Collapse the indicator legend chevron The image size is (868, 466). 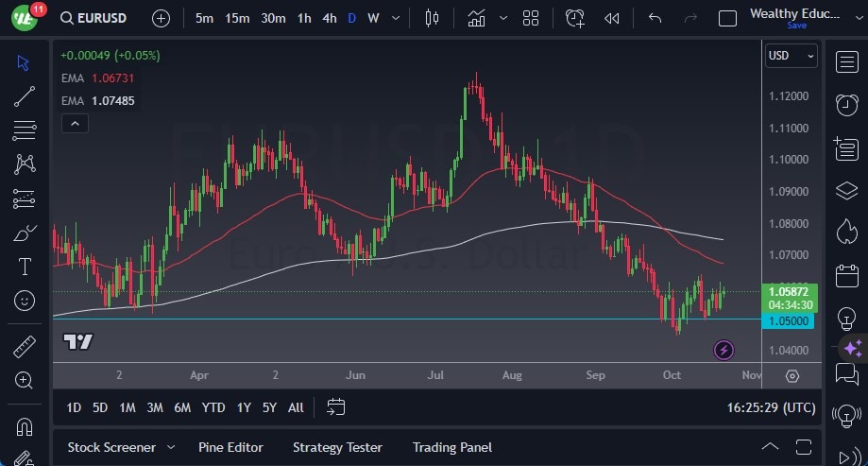(x=74, y=123)
